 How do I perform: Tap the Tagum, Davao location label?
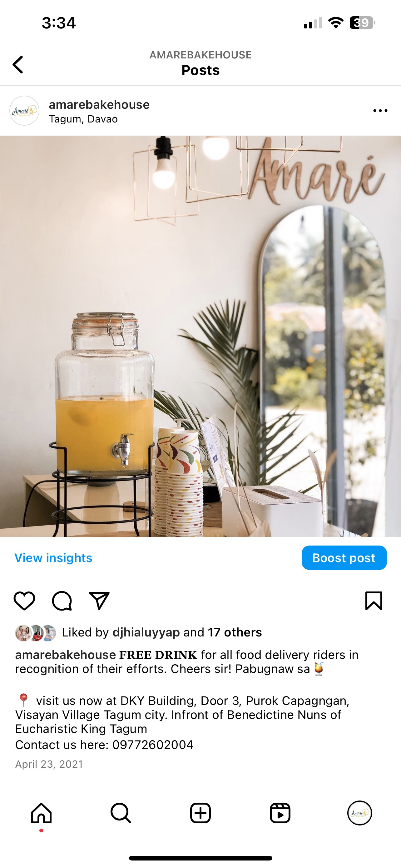pyautogui.click(x=83, y=119)
